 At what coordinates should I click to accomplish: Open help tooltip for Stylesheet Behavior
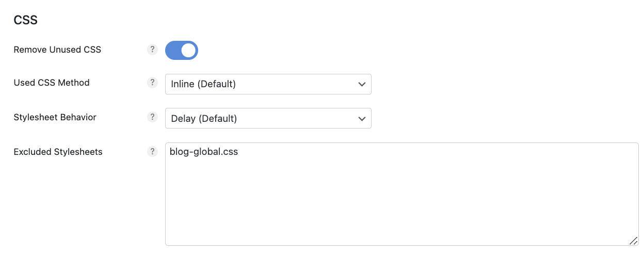(x=152, y=117)
